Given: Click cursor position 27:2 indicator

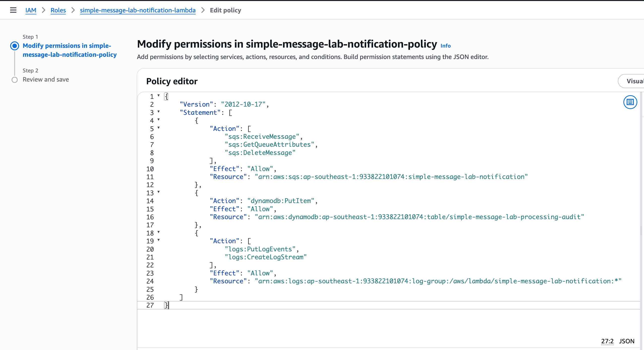Looking at the screenshot, I should [x=607, y=341].
